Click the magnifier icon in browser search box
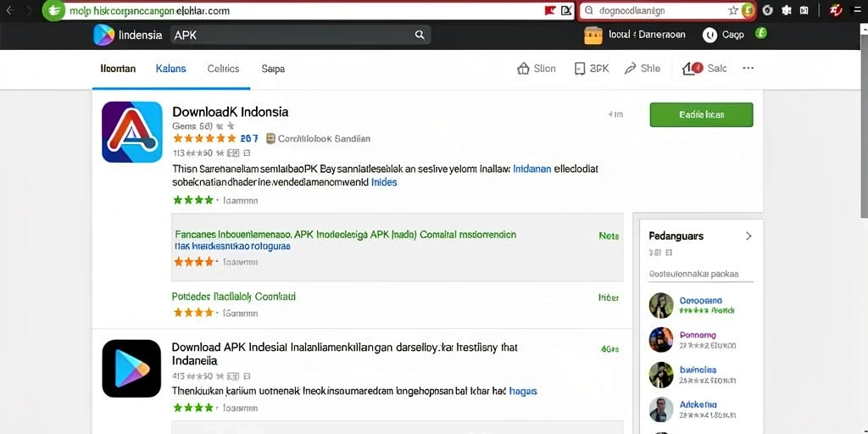 pos(589,10)
